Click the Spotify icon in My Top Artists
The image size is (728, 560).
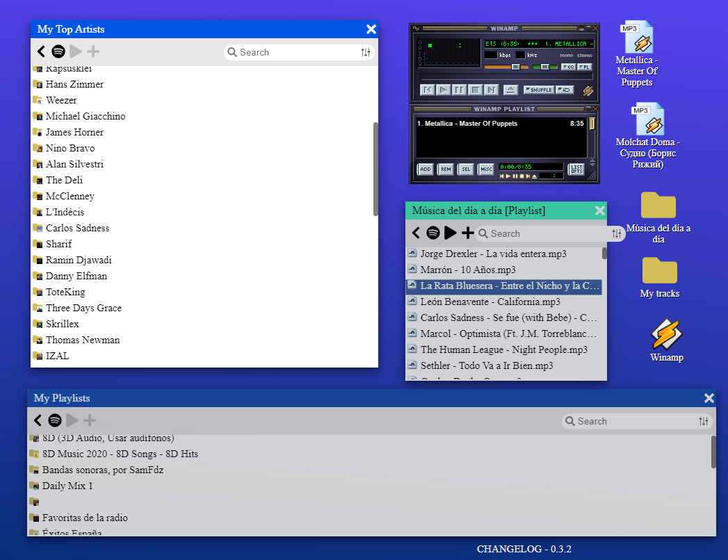pos(58,51)
